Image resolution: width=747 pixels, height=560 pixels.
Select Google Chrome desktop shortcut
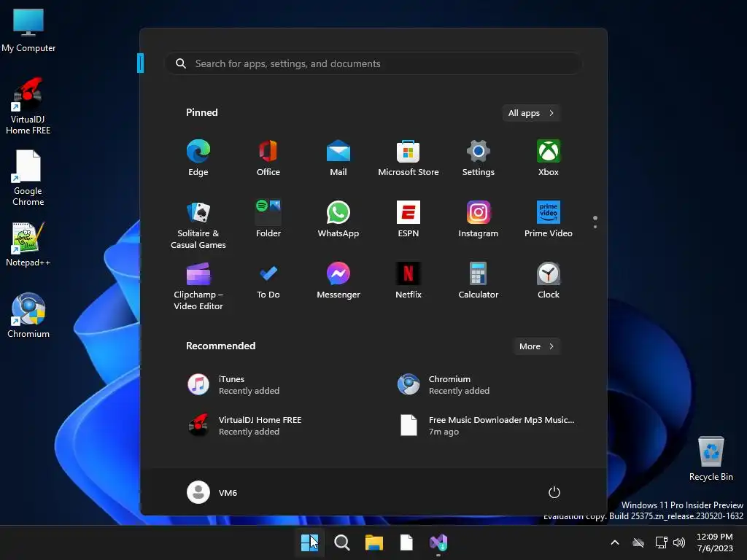tap(28, 178)
